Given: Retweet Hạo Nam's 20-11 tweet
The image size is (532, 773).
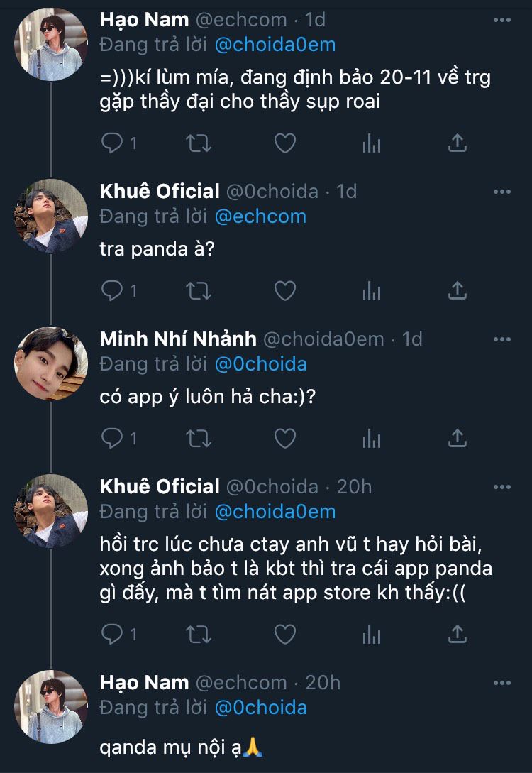Looking at the screenshot, I should click(x=199, y=143).
